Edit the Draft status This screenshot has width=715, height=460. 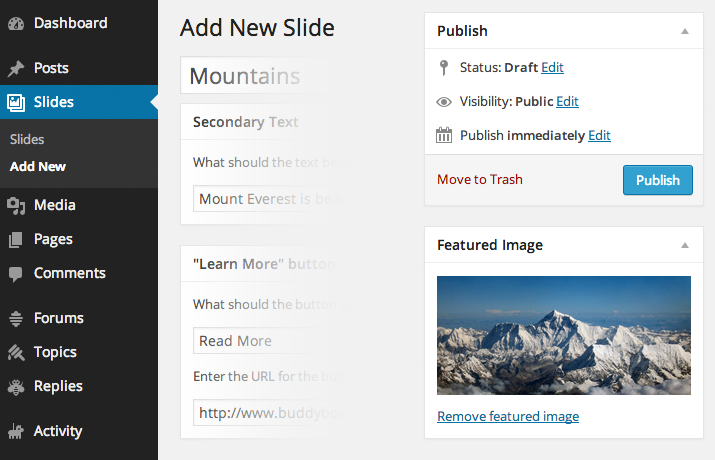pos(552,67)
